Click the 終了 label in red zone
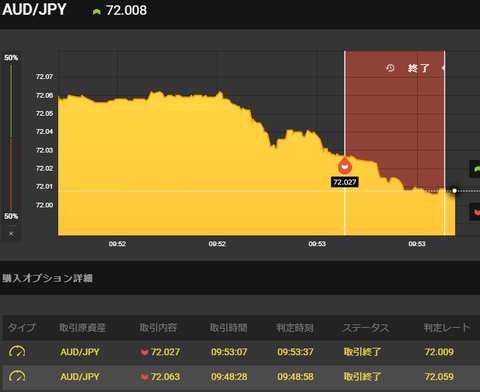480x392 pixels. click(x=419, y=68)
